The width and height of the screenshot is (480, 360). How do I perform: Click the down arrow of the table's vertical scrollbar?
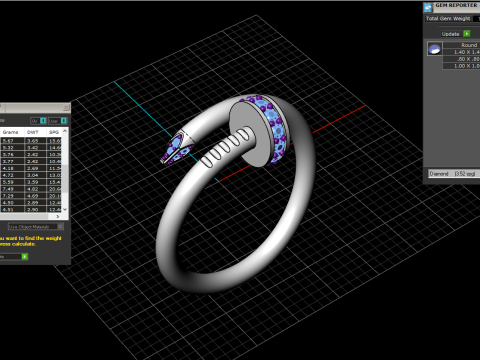point(65,209)
